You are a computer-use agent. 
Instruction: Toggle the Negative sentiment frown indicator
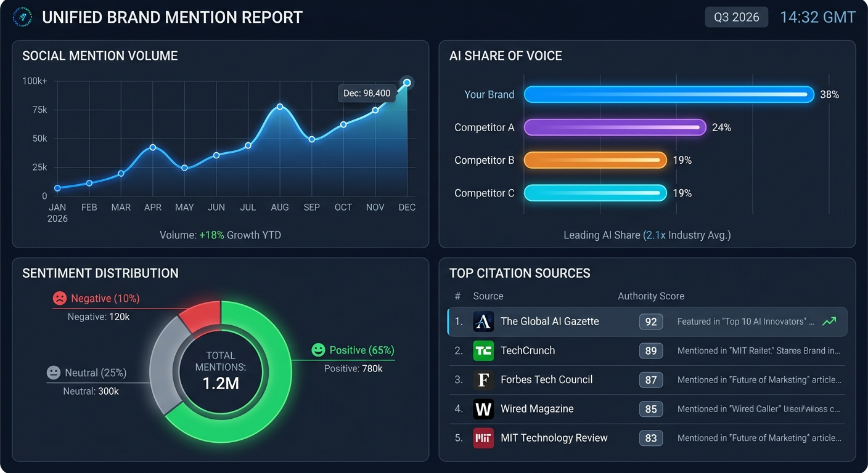(59, 297)
